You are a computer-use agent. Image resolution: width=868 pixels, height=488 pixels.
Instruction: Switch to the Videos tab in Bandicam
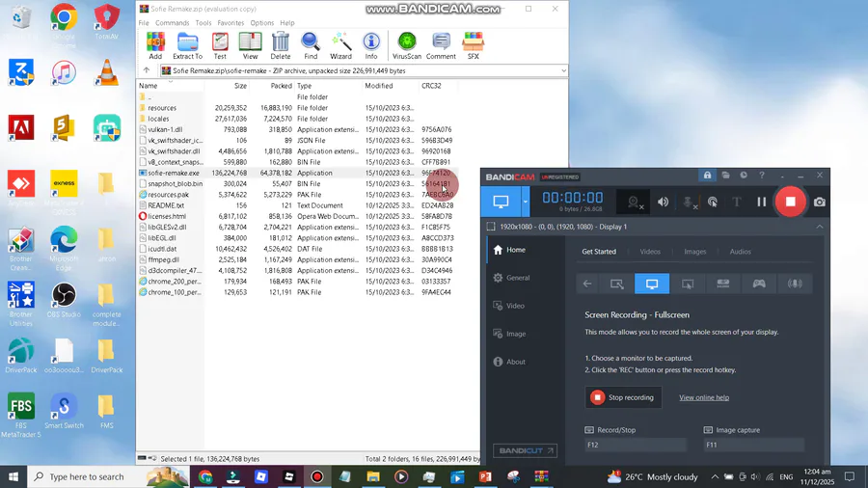(x=650, y=252)
